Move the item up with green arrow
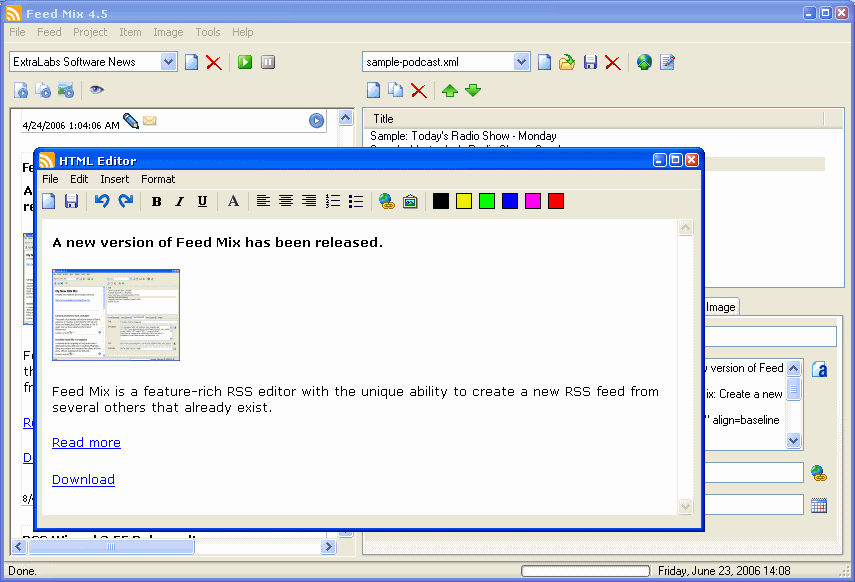Viewport: 855px width, 582px height. [x=450, y=91]
